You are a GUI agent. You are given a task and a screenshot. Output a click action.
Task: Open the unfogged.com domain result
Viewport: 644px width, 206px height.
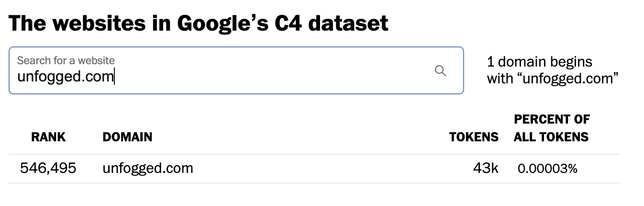[x=148, y=168]
